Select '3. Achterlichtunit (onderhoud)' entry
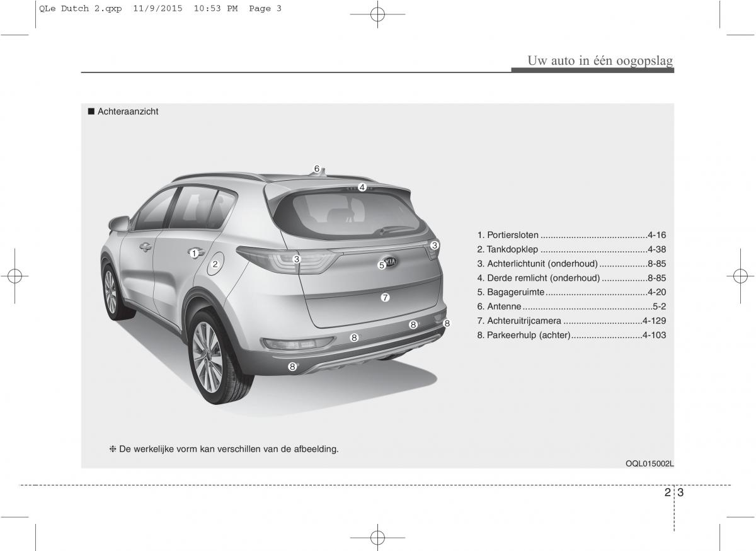756x551 pixels. point(571,263)
